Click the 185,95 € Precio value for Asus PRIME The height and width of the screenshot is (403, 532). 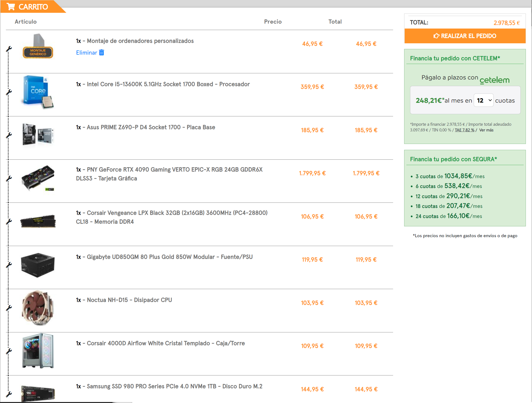(x=312, y=130)
